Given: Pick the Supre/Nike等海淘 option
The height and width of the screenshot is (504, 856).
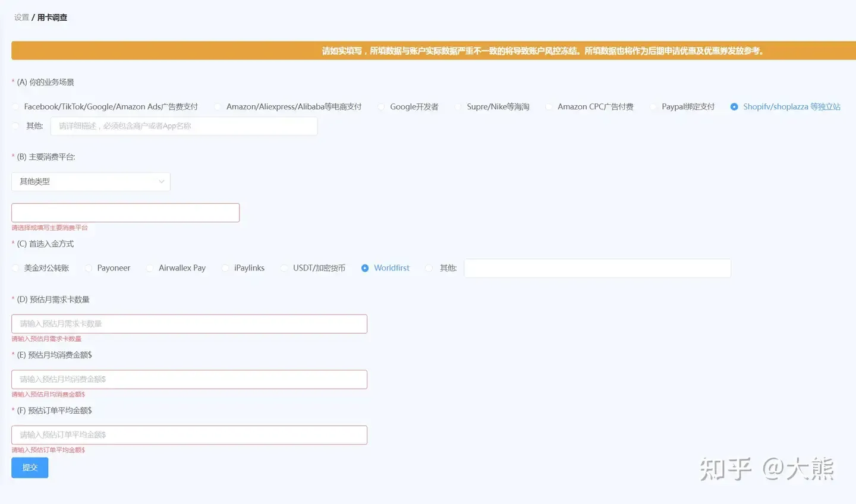Looking at the screenshot, I should (x=458, y=107).
